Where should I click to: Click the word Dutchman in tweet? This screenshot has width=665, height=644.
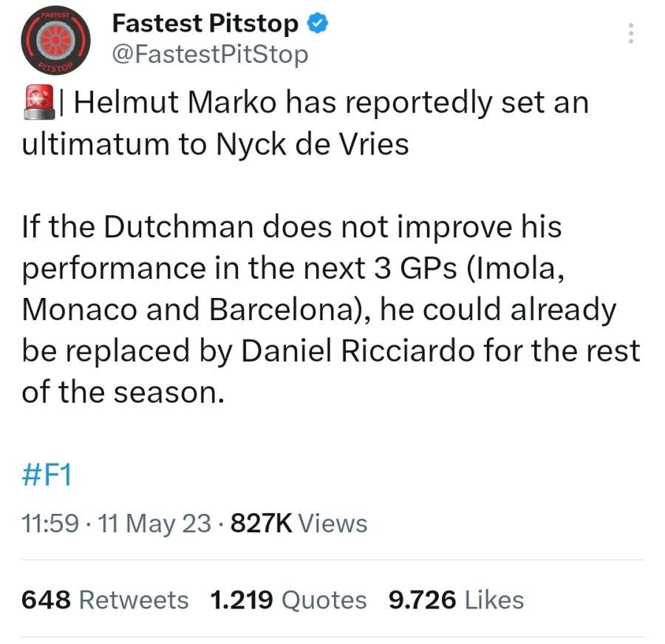pos(178,226)
